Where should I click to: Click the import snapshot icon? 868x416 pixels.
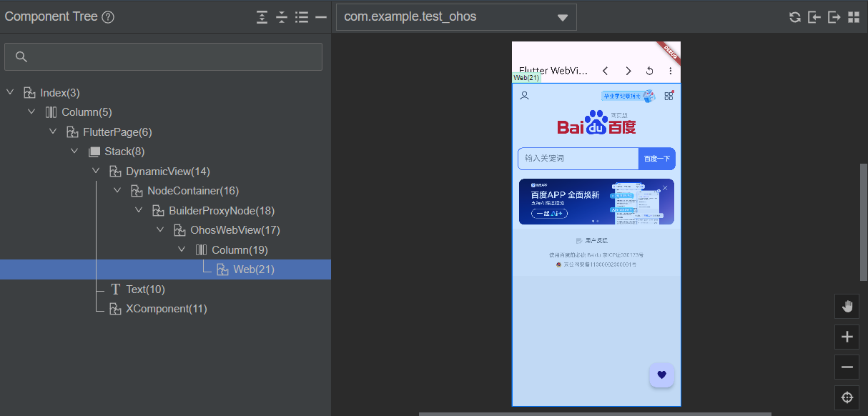click(x=814, y=17)
